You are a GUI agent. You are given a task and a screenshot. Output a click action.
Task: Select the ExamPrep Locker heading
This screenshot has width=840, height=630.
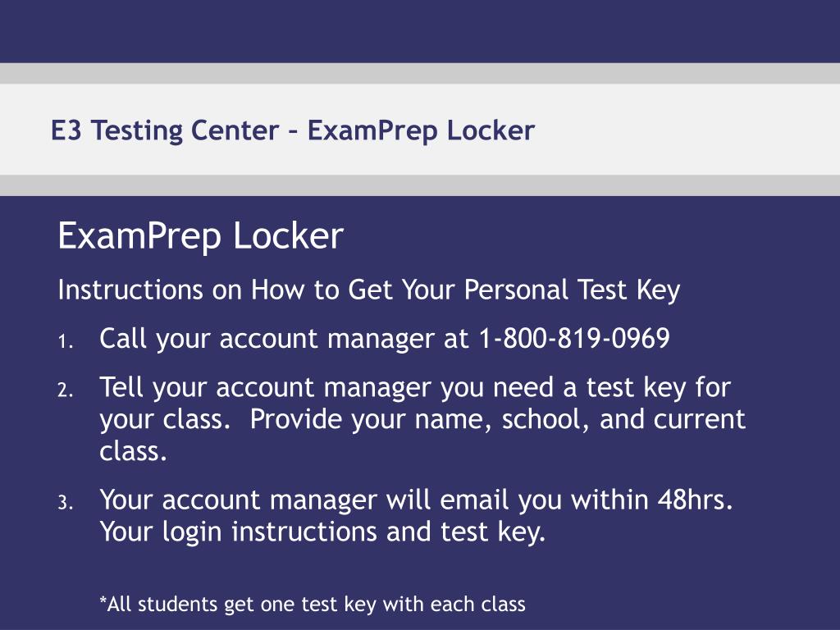200,236
